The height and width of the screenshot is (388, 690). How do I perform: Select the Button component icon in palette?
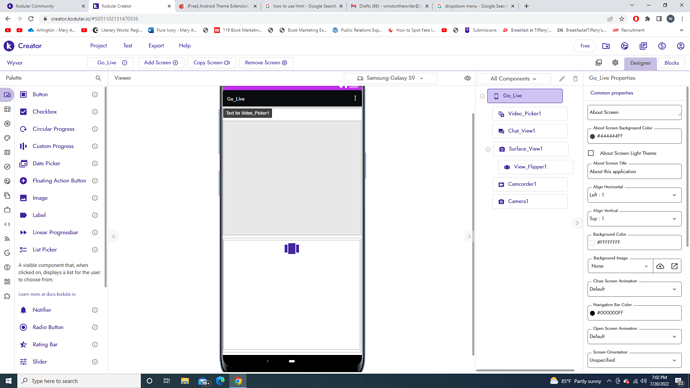point(23,95)
